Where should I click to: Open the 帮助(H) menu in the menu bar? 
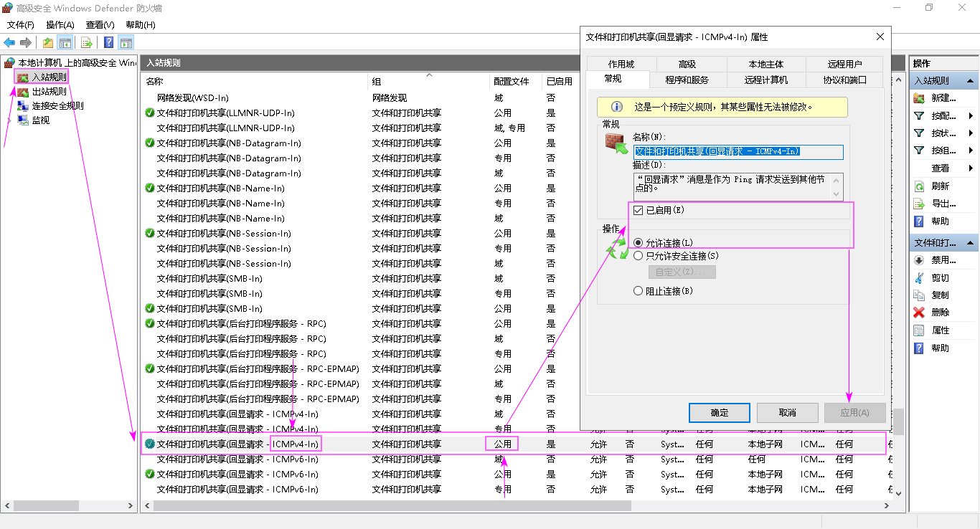pos(140,24)
